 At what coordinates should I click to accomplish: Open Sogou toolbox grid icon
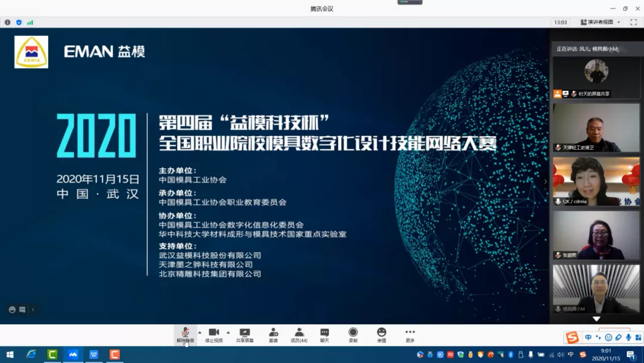(x=638, y=337)
